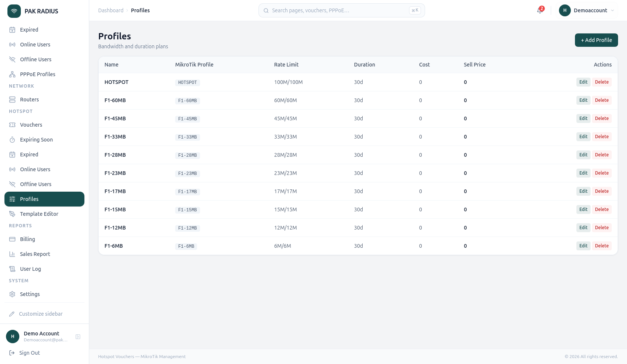Click the Settings gear icon

click(12, 294)
